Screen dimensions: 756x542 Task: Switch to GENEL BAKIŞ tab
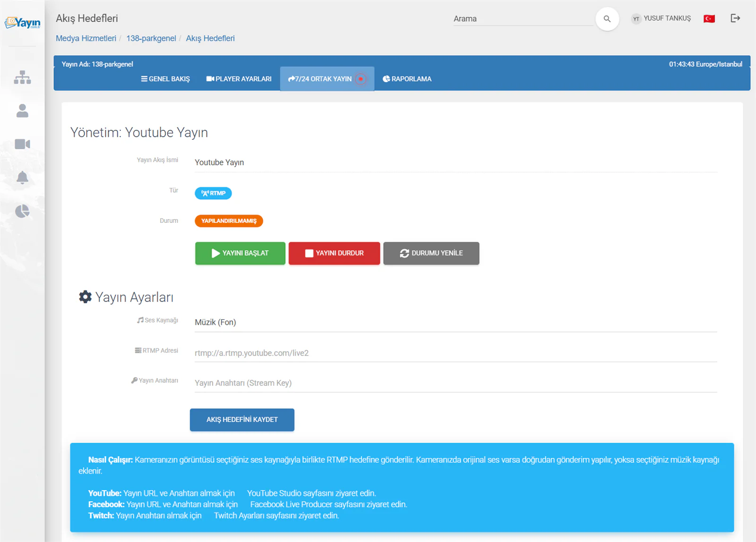pyautogui.click(x=165, y=79)
